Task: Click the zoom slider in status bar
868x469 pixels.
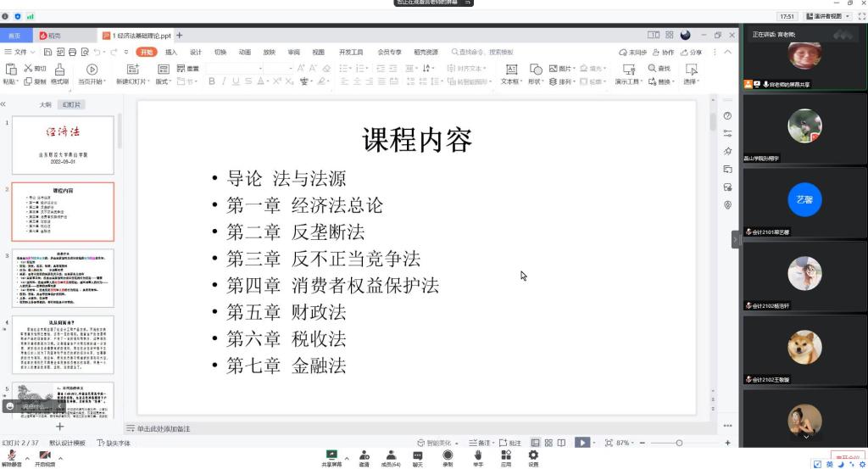Action: [x=678, y=443]
